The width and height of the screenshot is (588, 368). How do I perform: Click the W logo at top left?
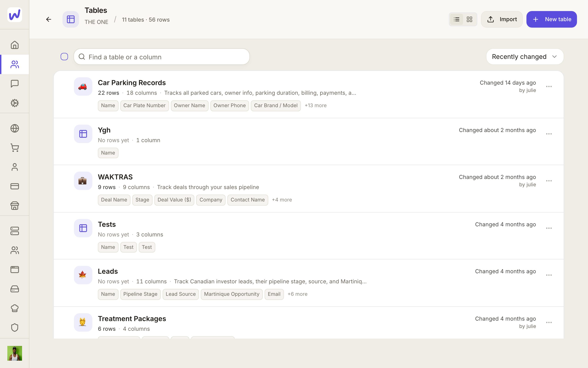pos(14,14)
